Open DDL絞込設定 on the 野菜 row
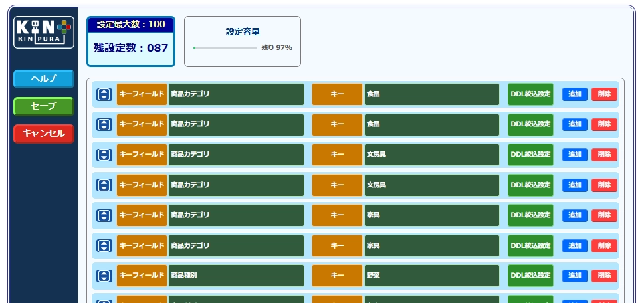The width and height of the screenshot is (644, 303). point(530,276)
